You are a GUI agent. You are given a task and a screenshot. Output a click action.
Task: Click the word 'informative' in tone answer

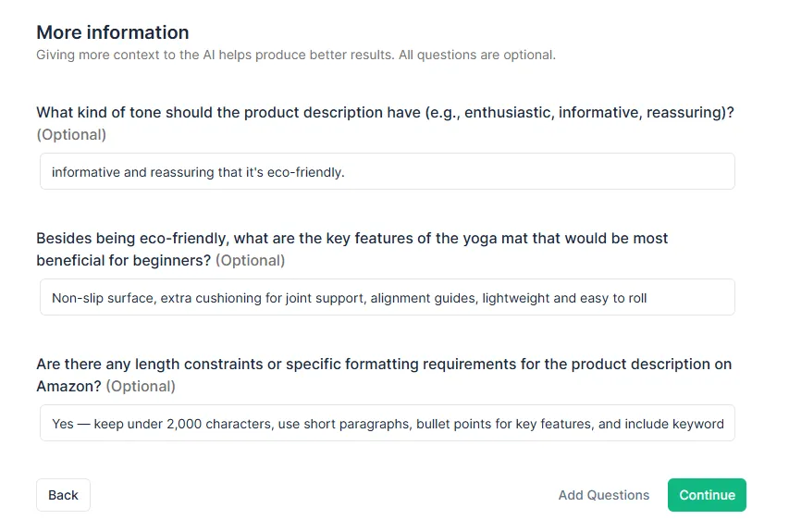(x=86, y=172)
